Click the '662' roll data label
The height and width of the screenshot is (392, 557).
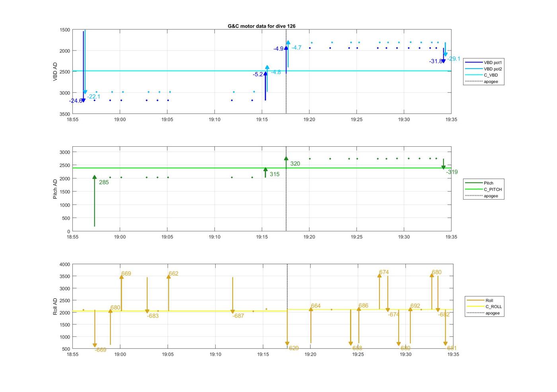[173, 274]
